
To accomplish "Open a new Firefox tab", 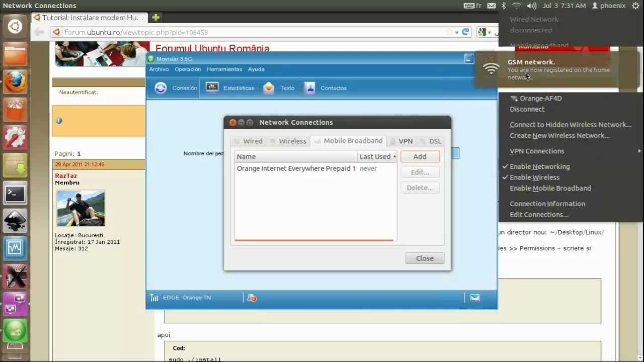I will point(155,18).
